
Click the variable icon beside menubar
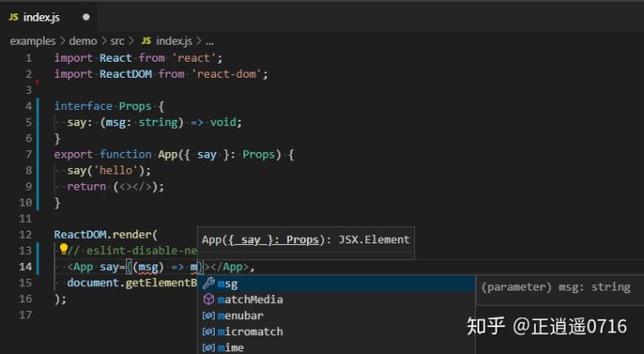click(208, 316)
